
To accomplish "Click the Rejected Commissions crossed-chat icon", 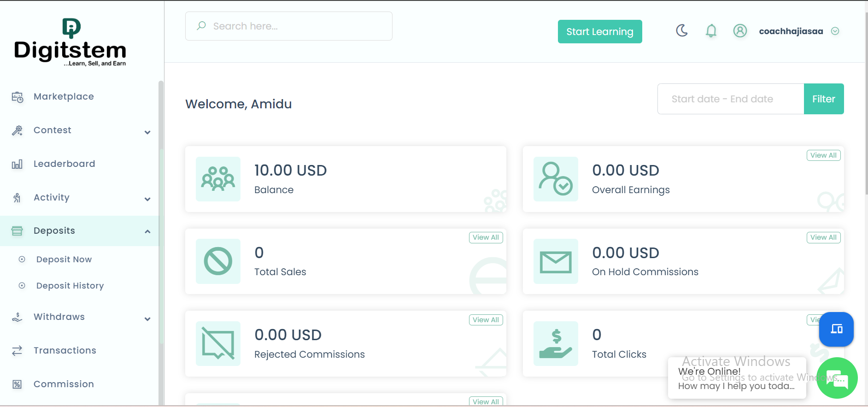I will 218,343.
